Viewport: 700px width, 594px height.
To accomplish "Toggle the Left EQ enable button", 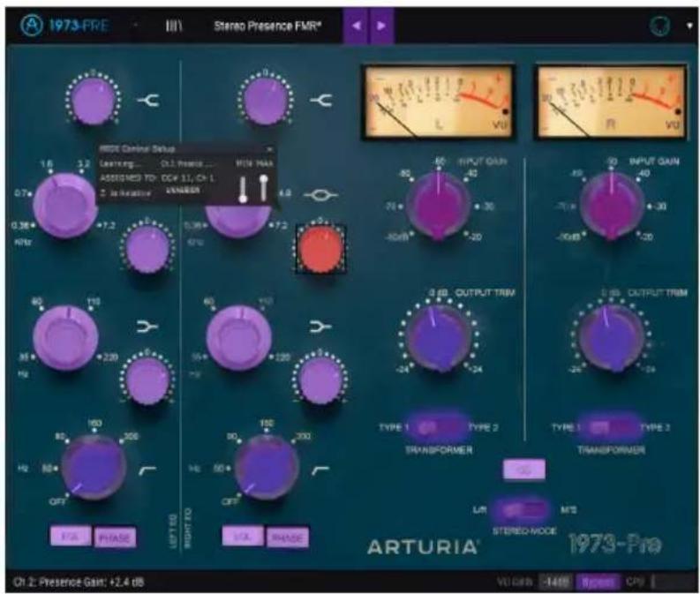I will click(71, 537).
